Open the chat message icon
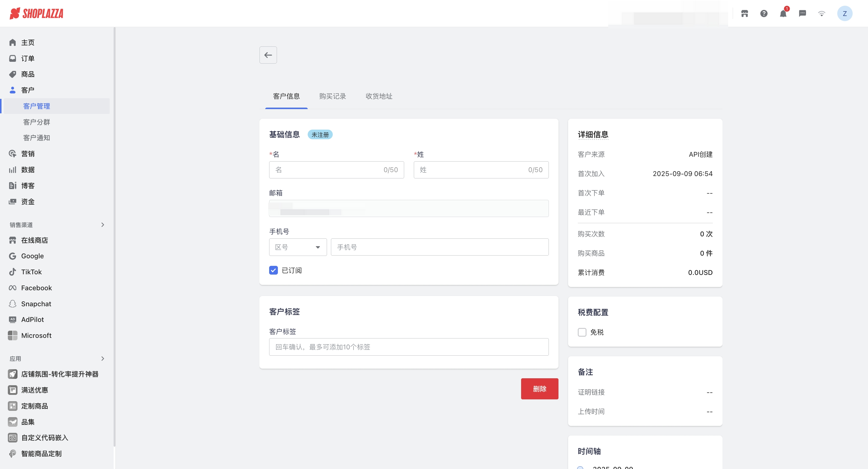This screenshot has width=868, height=469. tap(802, 14)
